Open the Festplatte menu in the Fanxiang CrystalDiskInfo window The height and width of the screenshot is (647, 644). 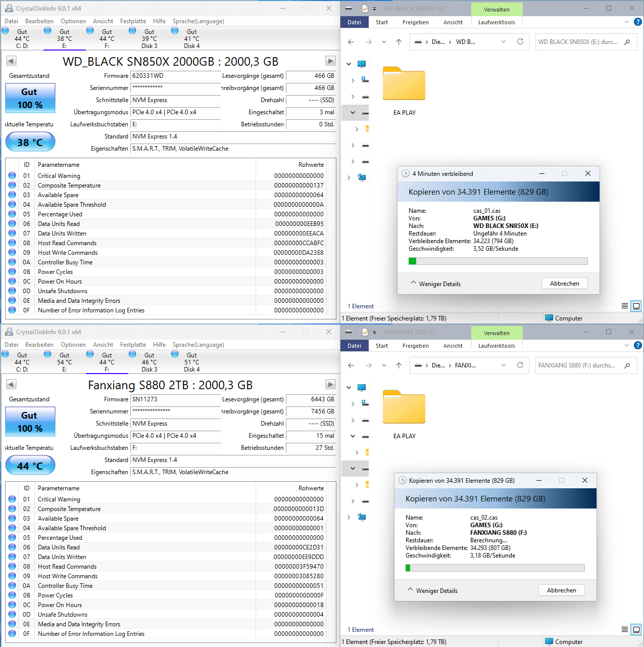point(133,345)
